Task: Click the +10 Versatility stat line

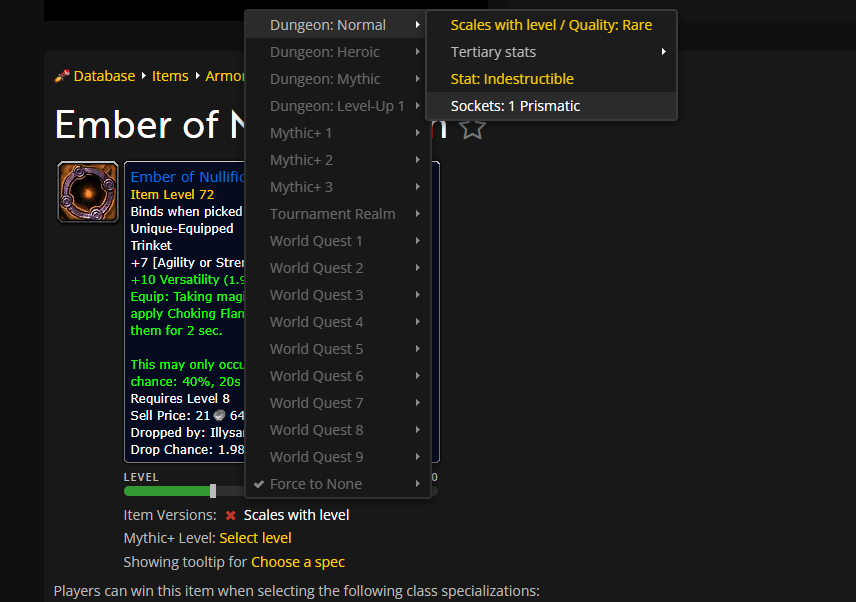Action: [187, 279]
